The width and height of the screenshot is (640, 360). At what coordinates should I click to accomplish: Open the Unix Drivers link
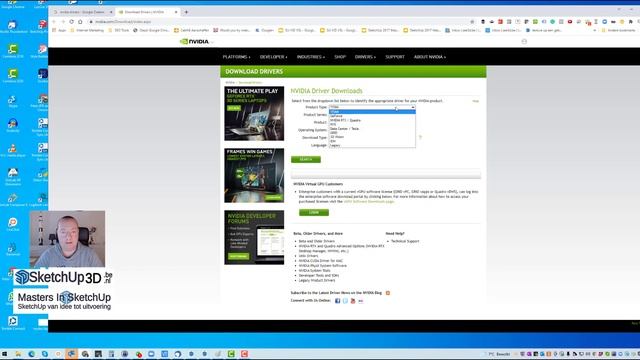click(x=308, y=256)
